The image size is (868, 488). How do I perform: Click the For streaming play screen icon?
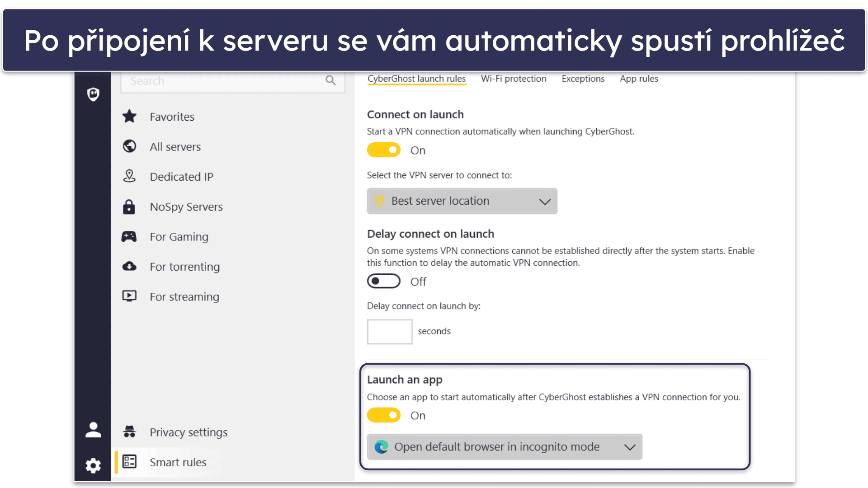(x=129, y=296)
